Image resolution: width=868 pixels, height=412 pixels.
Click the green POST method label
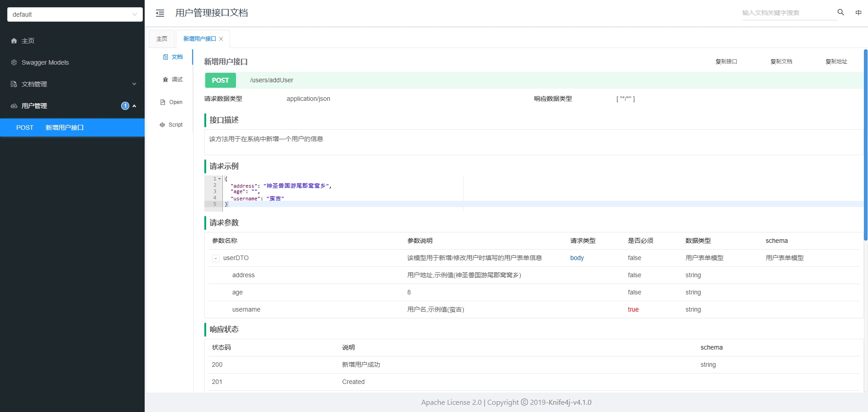(x=221, y=81)
